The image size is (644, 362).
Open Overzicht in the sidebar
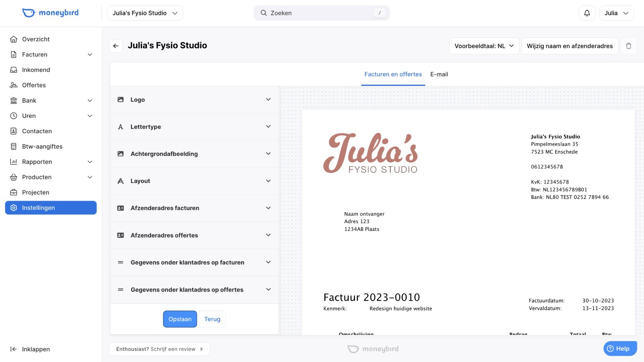point(51,39)
